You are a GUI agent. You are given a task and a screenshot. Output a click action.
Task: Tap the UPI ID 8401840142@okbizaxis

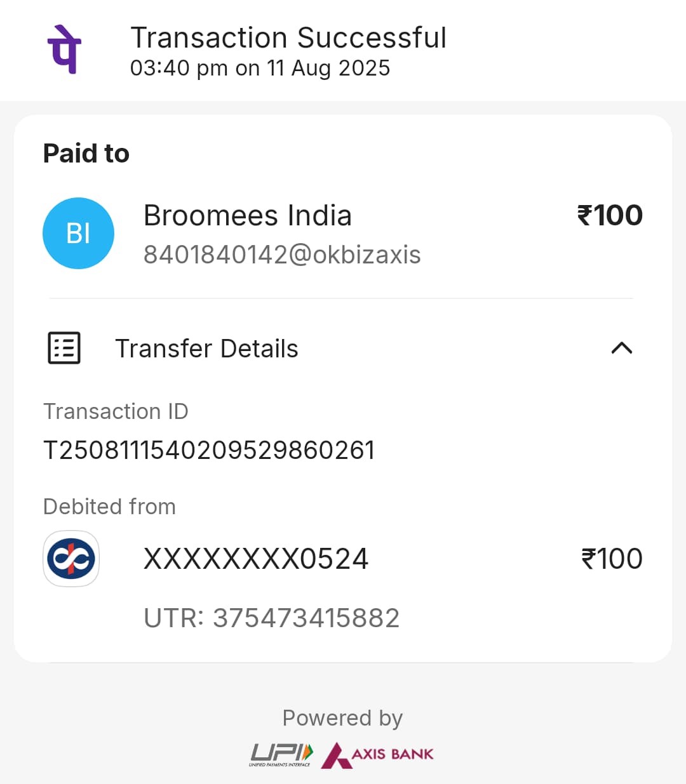click(282, 255)
